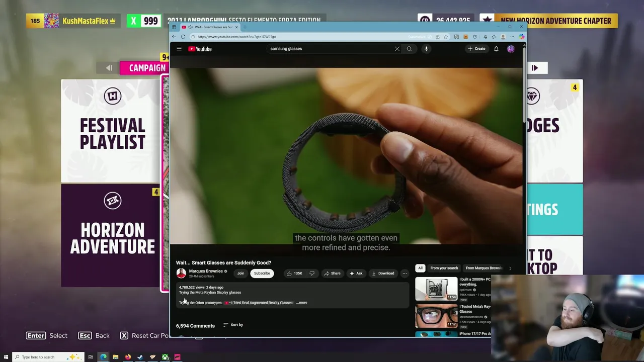Select the Wait... Smart Glasses browser tab
The image size is (644, 362).
click(x=210, y=27)
